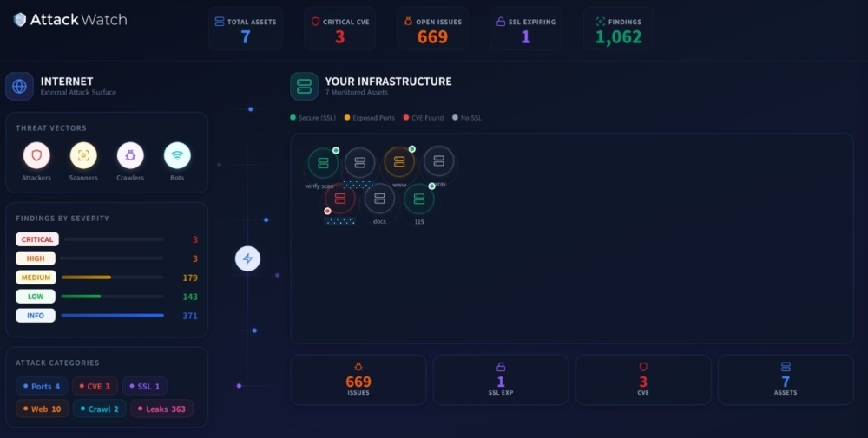Viewport: 868px width, 438px height.
Task: Click the Bots wifi icon
Action: pos(177,156)
